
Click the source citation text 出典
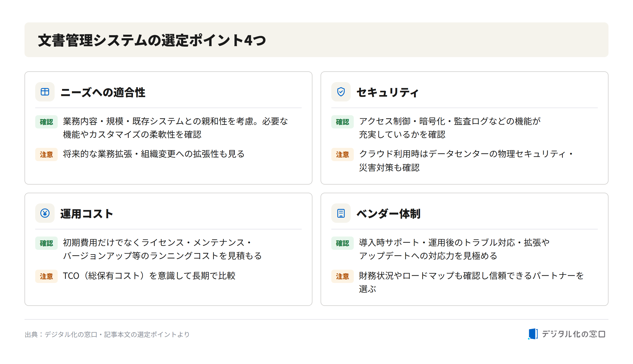107,334
